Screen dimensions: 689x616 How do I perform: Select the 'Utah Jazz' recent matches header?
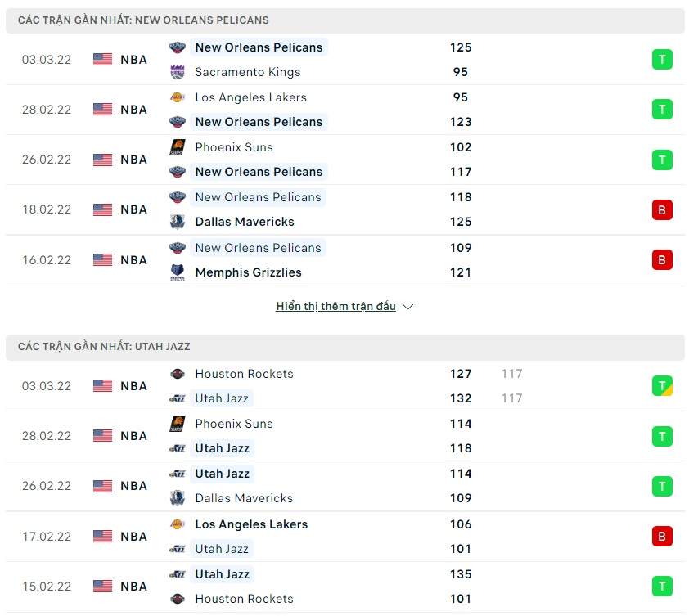[x=105, y=347]
